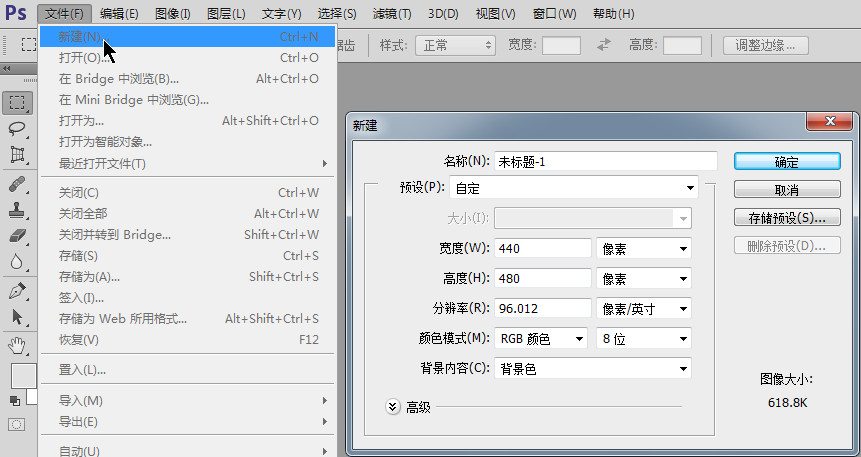Open the 帮助(H) menu

tap(613, 14)
